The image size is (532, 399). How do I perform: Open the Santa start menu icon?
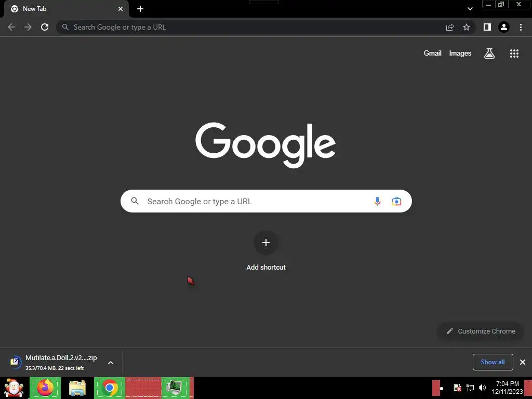coord(14,388)
